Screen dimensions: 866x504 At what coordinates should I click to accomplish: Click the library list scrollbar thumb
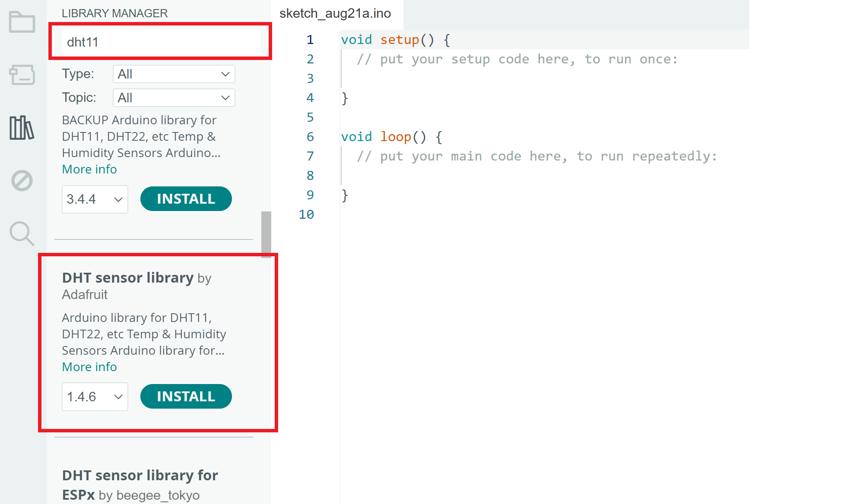[266, 234]
